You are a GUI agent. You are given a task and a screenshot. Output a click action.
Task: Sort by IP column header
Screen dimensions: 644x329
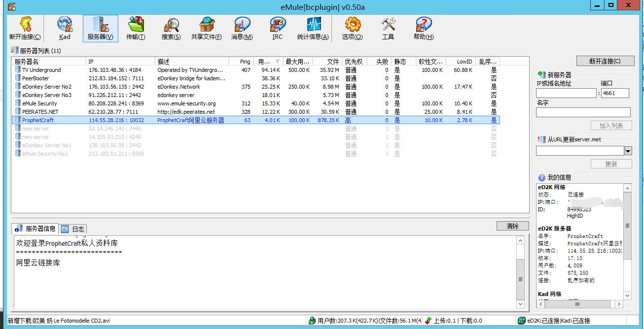pos(120,62)
